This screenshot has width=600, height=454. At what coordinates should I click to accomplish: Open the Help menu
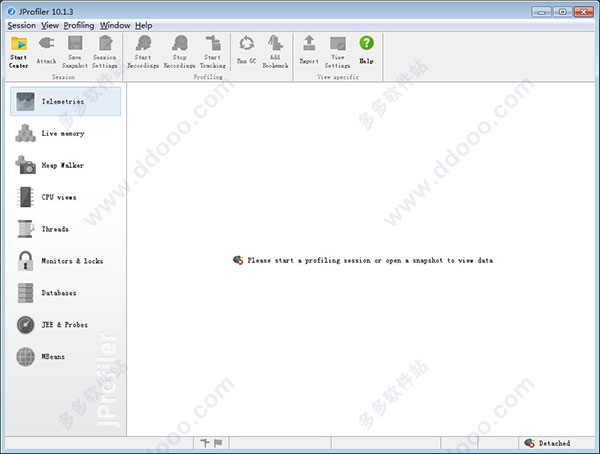coord(143,26)
